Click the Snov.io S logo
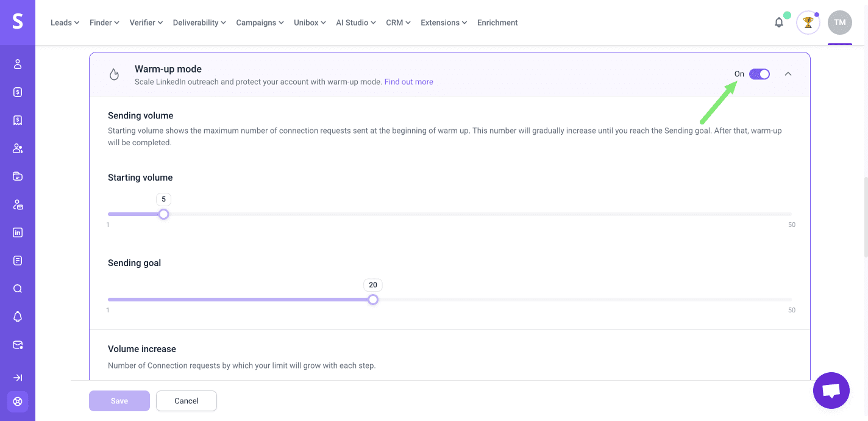The height and width of the screenshot is (421, 868). (18, 22)
